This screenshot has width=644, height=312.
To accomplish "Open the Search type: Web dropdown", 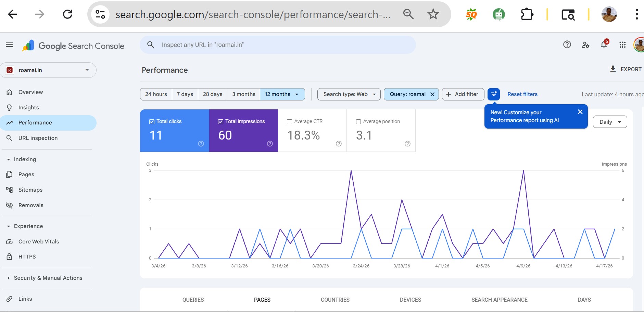I will pos(349,94).
